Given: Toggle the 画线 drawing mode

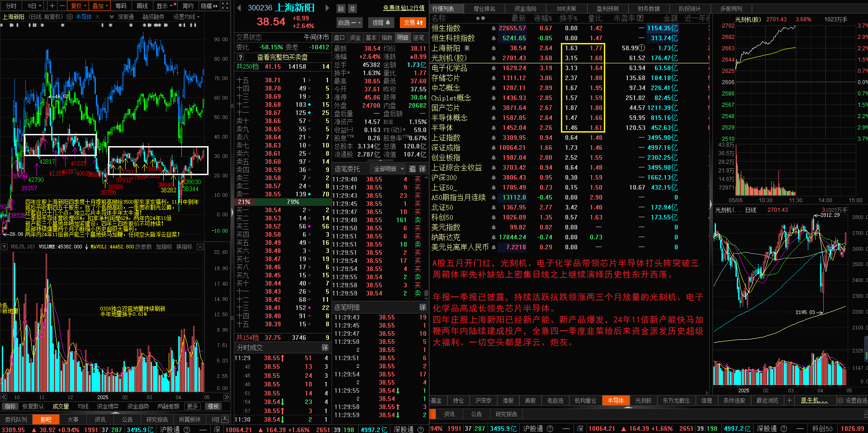Looking at the screenshot, I should click(x=142, y=6).
